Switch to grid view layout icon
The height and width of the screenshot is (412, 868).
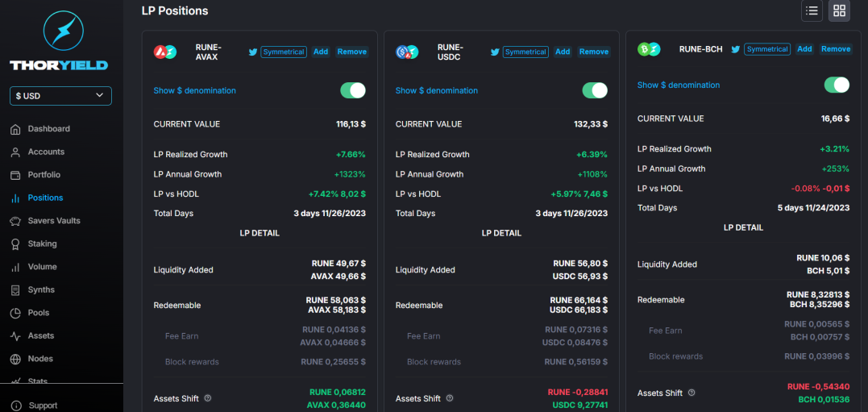point(839,10)
